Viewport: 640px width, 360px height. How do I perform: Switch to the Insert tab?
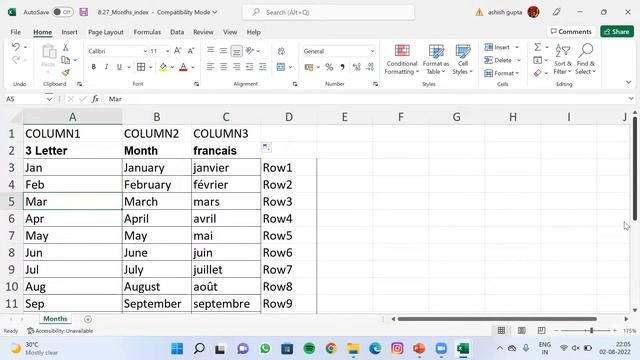click(x=69, y=32)
